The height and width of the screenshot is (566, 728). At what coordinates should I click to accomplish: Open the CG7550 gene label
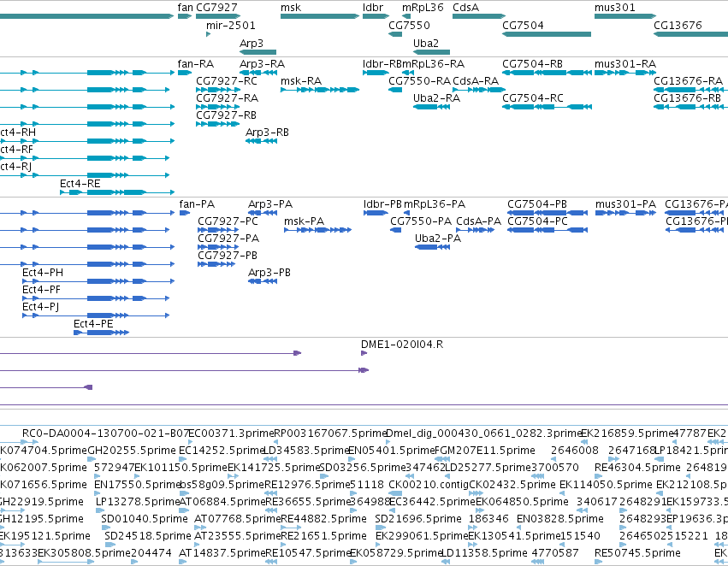[x=409, y=26]
